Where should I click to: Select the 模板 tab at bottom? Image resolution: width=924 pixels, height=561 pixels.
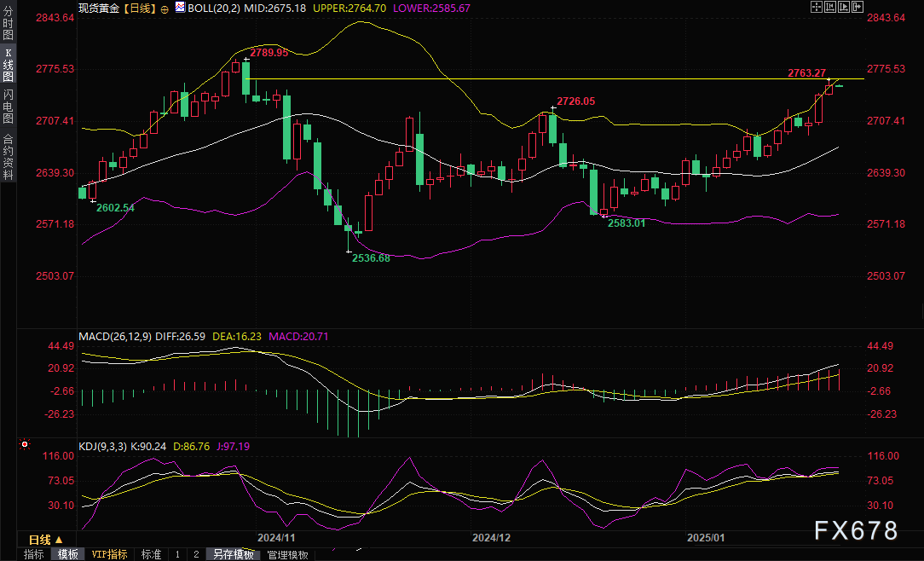click(x=68, y=554)
